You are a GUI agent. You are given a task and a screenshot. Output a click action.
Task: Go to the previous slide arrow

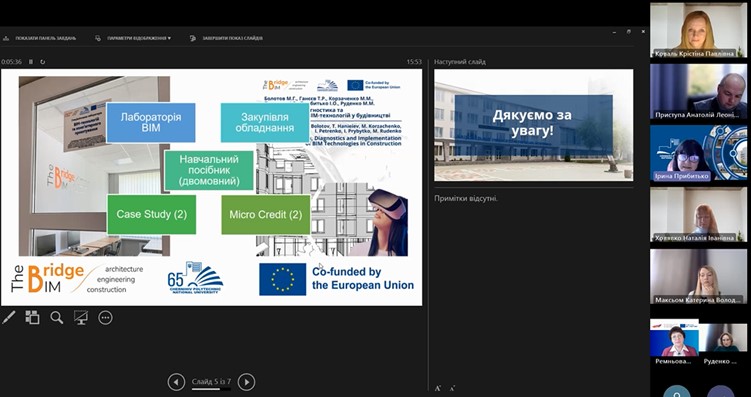point(176,382)
